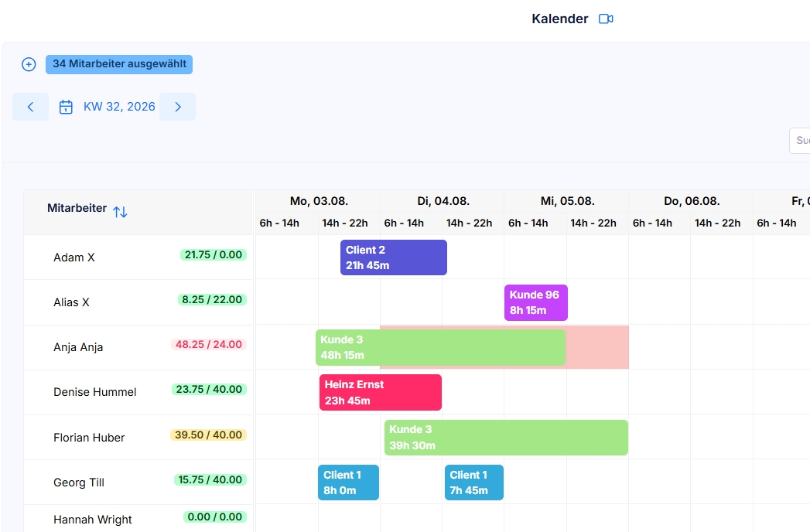Click the Mo, 03.08. day header
810x532 pixels.
point(319,201)
